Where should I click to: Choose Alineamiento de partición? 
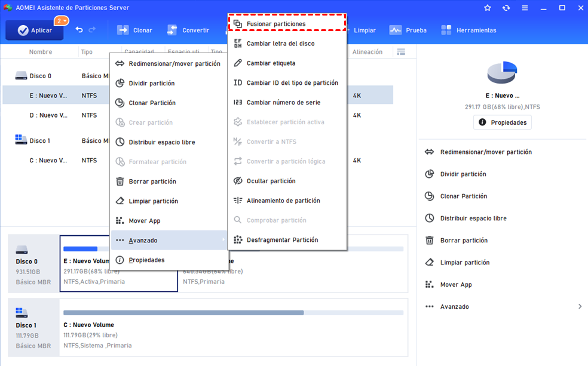click(x=287, y=201)
